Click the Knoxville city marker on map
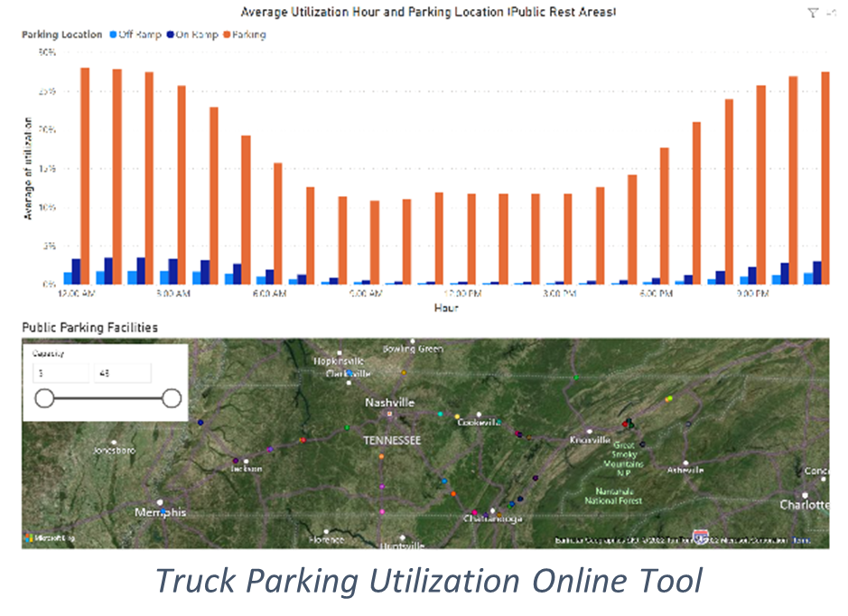 tap(588, 430)
